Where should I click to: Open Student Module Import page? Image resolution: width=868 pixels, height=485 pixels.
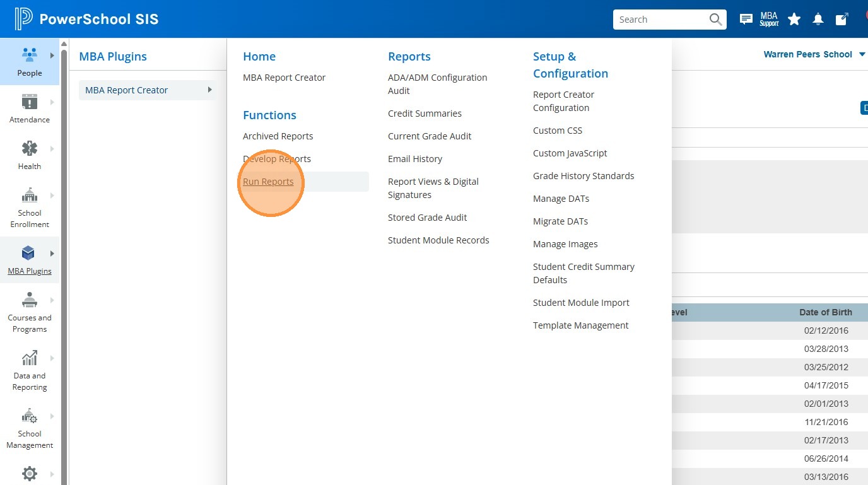coord(581,303)
